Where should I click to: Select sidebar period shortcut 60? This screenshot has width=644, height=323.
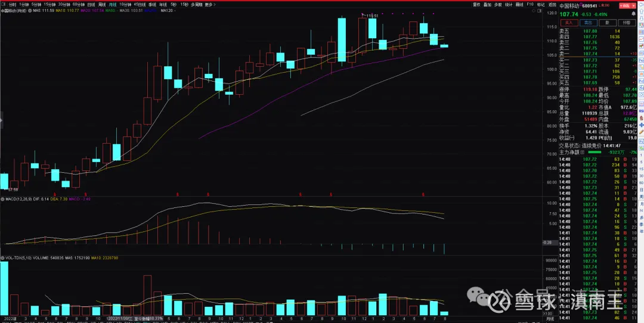tap(641, 183)
